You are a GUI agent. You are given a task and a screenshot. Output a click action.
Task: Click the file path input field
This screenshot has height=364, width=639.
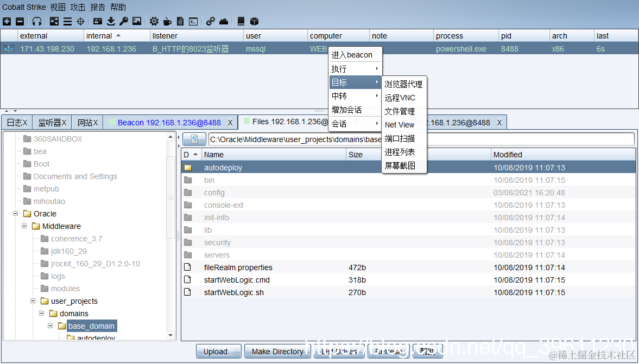click(x=421, y=139)
